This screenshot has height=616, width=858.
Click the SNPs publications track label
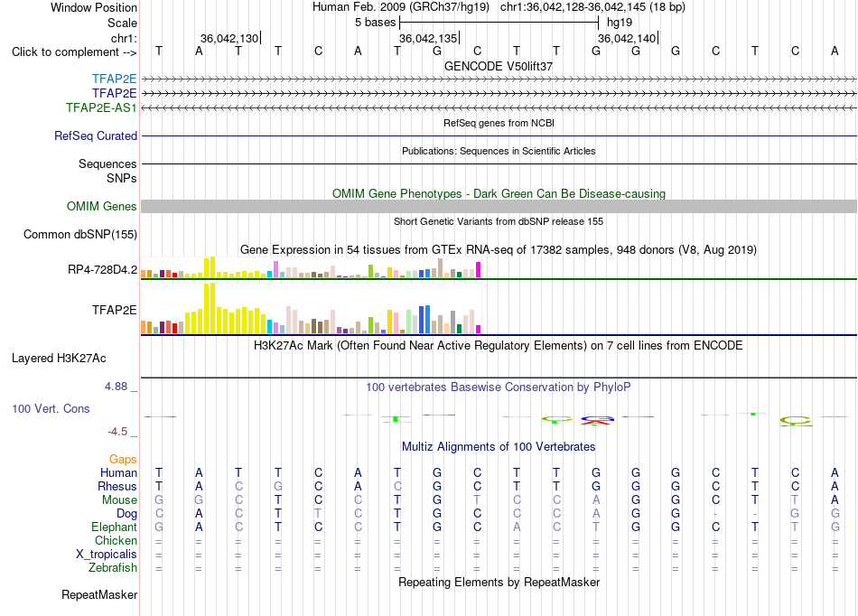pyautogui.click(x=122, y=178)
